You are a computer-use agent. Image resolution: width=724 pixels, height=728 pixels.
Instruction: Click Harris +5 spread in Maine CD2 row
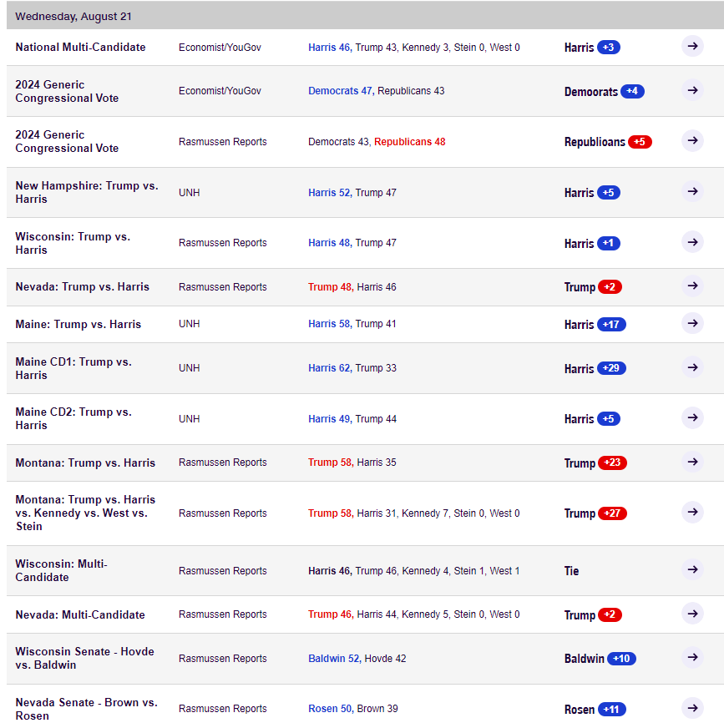pos(609,419)
